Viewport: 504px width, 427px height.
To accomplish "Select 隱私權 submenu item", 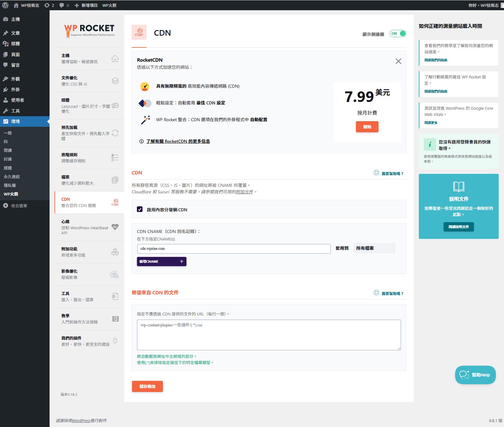I will (10, 185).
